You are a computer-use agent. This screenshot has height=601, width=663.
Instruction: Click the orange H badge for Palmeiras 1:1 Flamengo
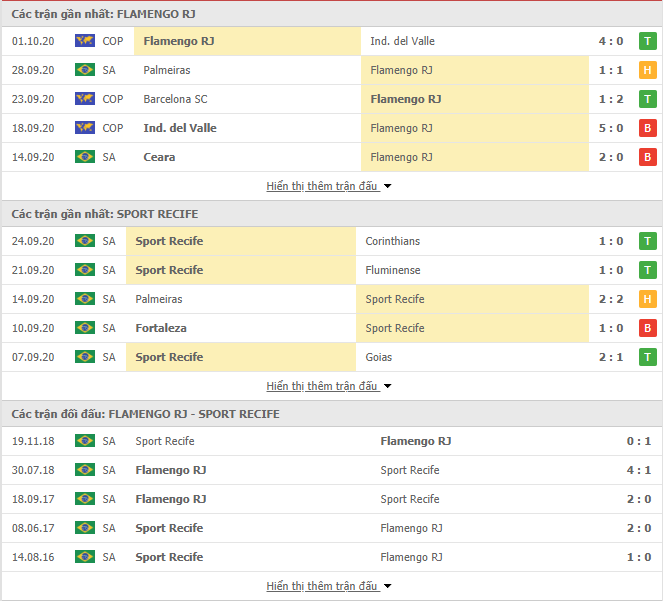[647, 70]
